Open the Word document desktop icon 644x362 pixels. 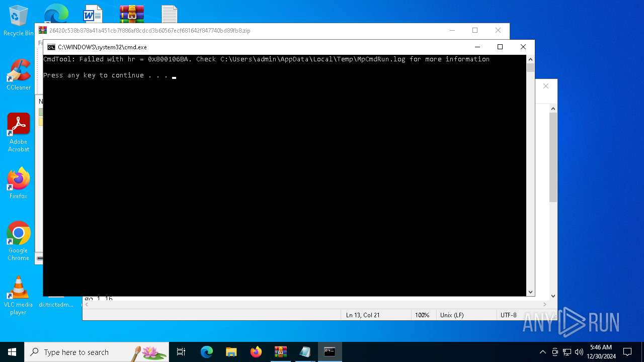93,14
